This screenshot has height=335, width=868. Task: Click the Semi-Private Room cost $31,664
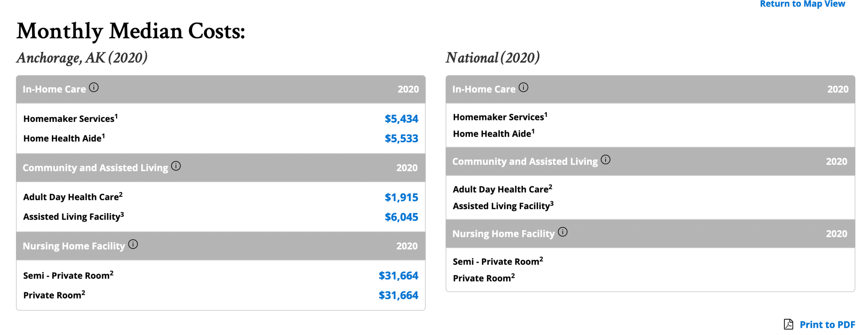click(399, 276)
